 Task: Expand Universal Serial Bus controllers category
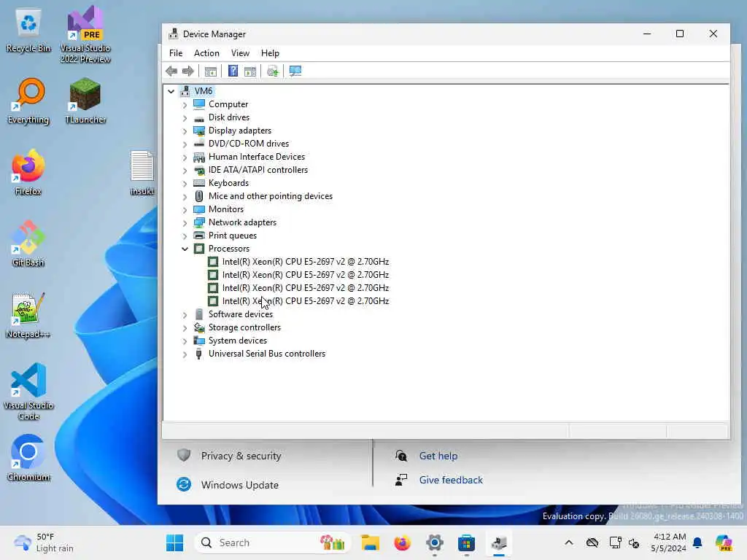(x=185, y=354)
